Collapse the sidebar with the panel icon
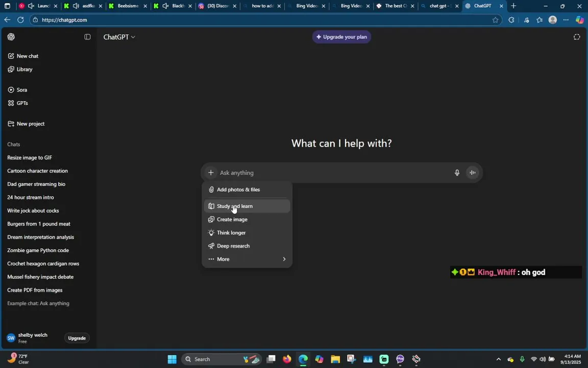The width and height of the screenshot is (588, 368). point(87,37)
